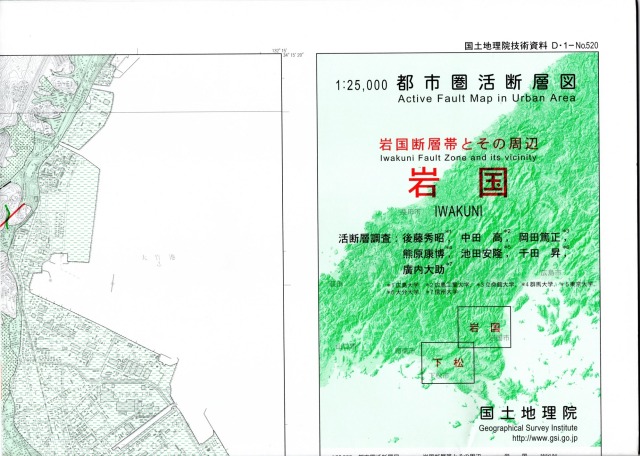This screenshot has height=456, width=640.
Task: Click the large red 岩国 sheet title
Action: coord(458,182)
